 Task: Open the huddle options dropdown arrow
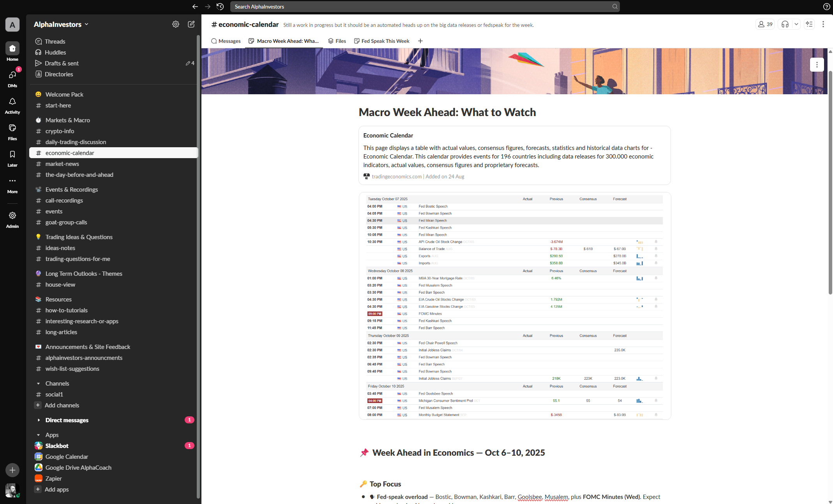pos(796,24)
